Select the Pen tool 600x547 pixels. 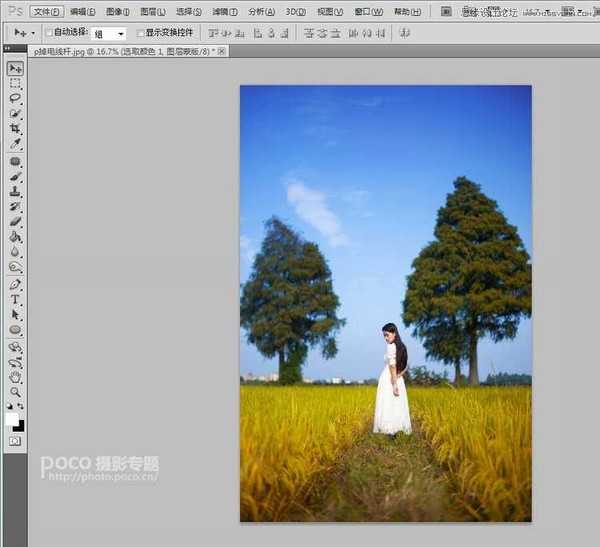[15, 284]
